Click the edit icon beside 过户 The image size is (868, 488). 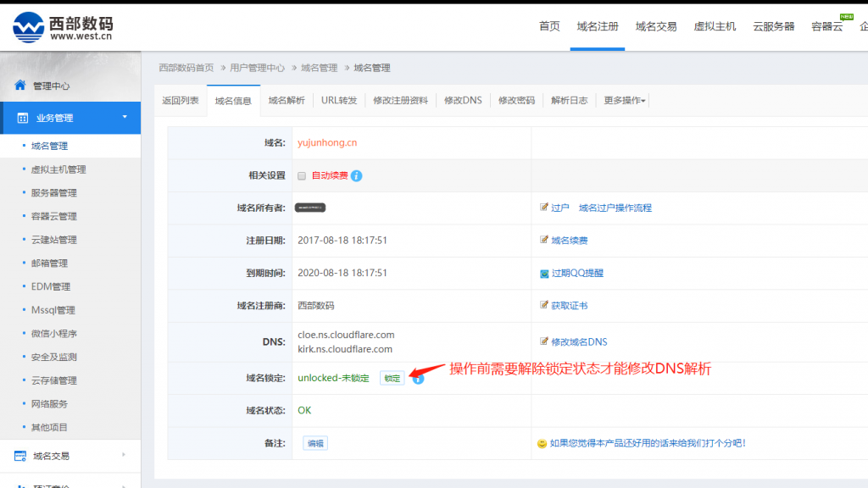[544, 208]
